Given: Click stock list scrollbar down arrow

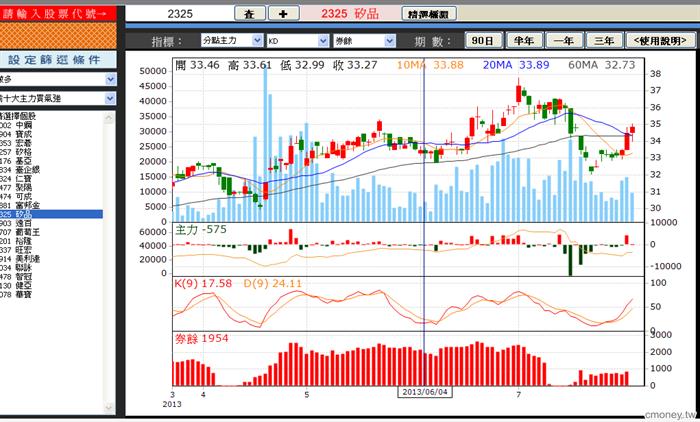Looking at the screenshot, I should click(x=109, y=408).
